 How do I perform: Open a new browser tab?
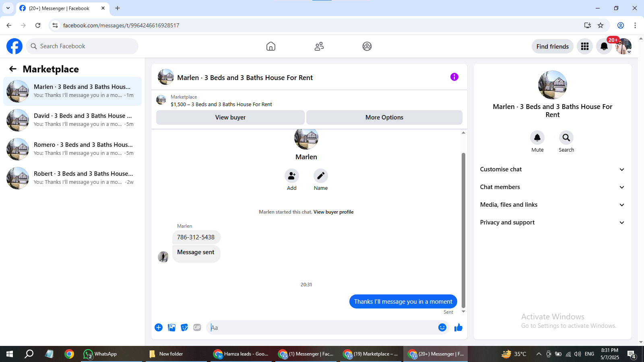point(118,8)
